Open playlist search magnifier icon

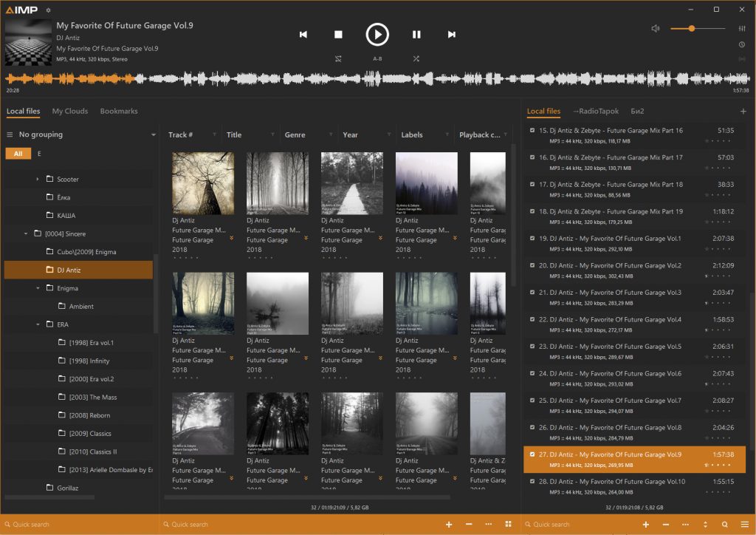click(x=725, y=525)
